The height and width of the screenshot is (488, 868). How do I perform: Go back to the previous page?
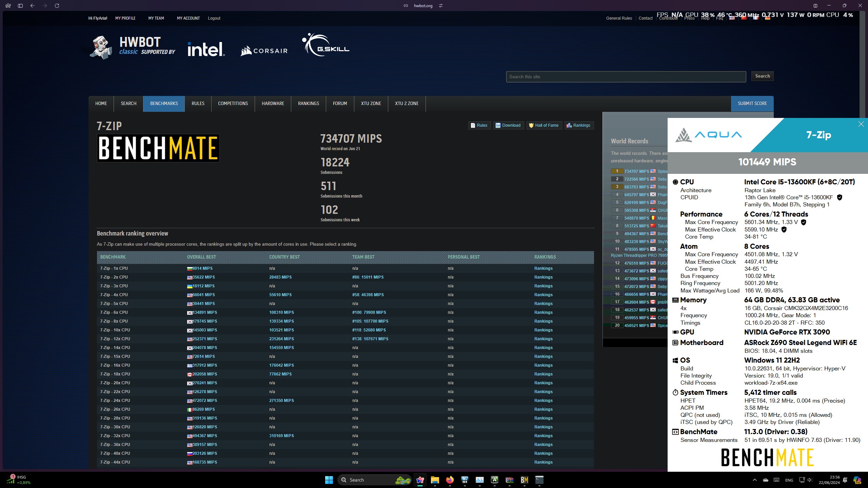click(x=33, y=6)
